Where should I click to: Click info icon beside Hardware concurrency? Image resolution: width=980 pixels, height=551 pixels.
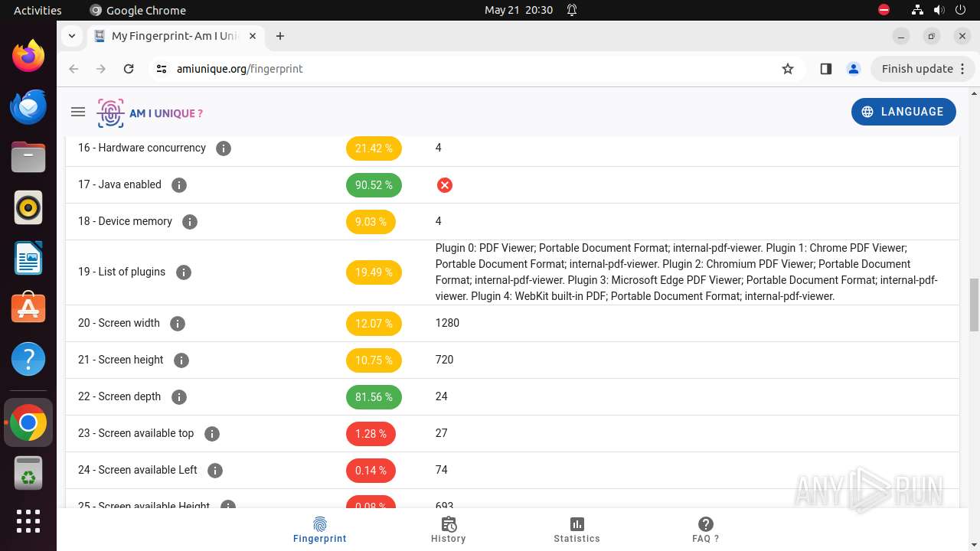pos(224,148)
